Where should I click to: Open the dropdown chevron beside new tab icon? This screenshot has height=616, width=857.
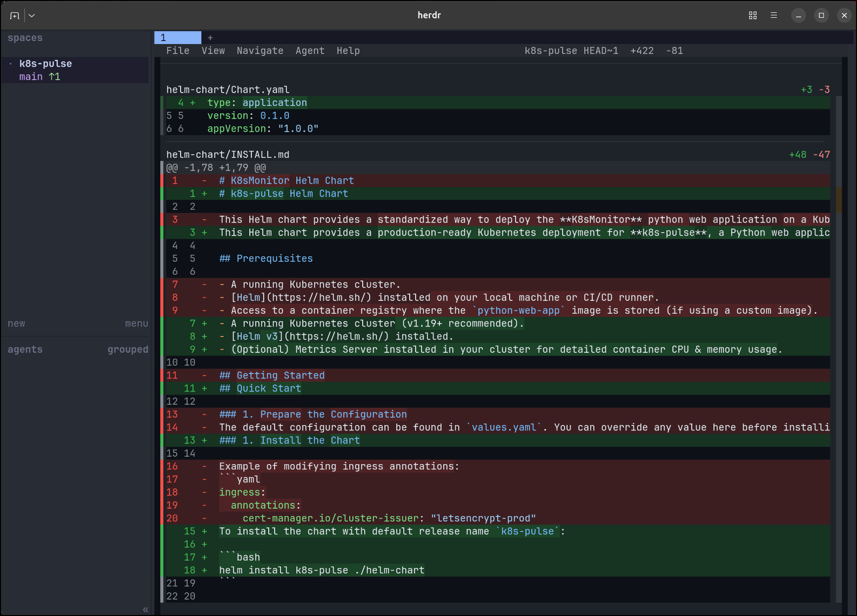click(32, 15)
